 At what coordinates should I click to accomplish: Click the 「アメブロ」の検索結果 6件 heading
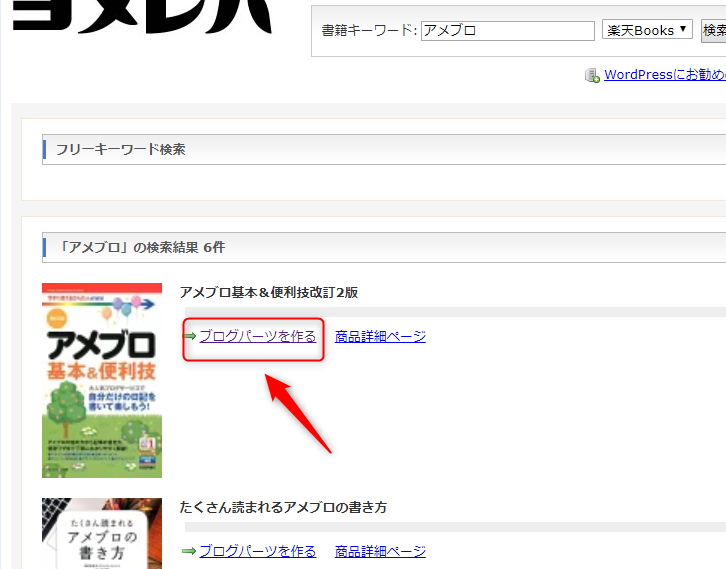[141, 248]
